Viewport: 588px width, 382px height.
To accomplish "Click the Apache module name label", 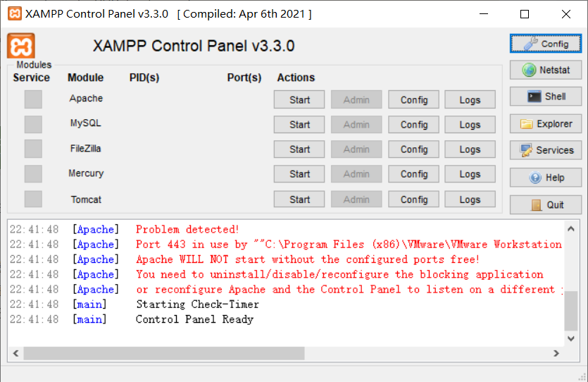I will click(86, 98).
